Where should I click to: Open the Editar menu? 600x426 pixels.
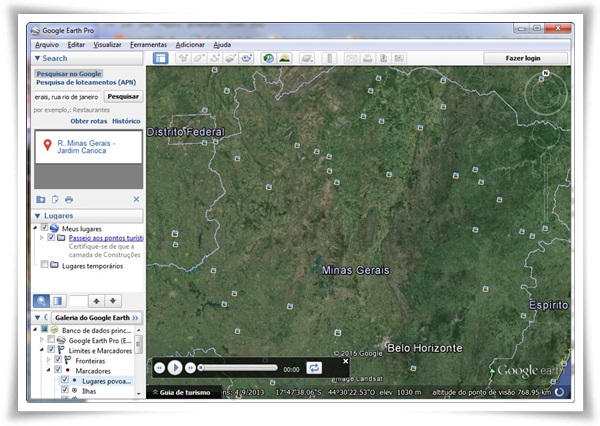click(76, 45)
